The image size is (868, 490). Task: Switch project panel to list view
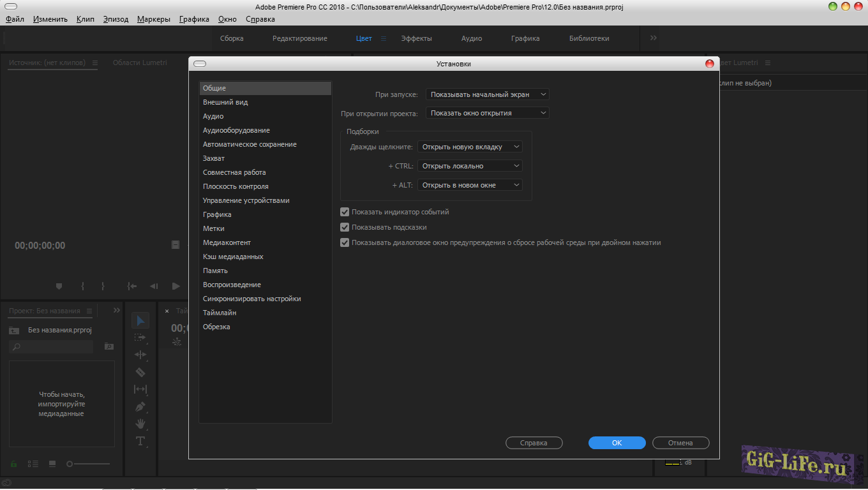click(33, 464)
